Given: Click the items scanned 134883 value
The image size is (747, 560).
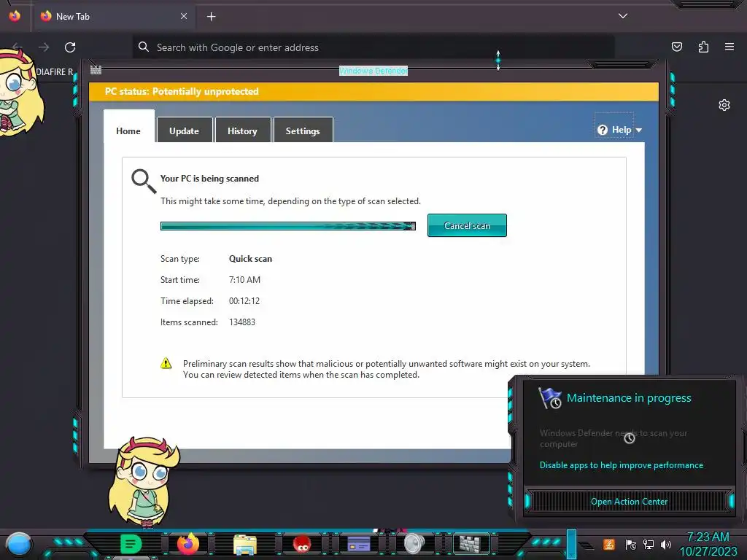Looking at the screenshot, I should coord(242,322).
